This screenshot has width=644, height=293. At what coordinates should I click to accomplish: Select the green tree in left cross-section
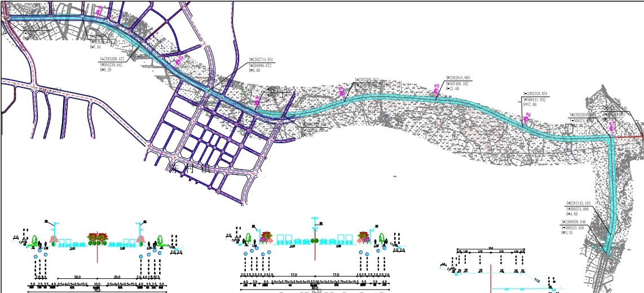[34, 240]
